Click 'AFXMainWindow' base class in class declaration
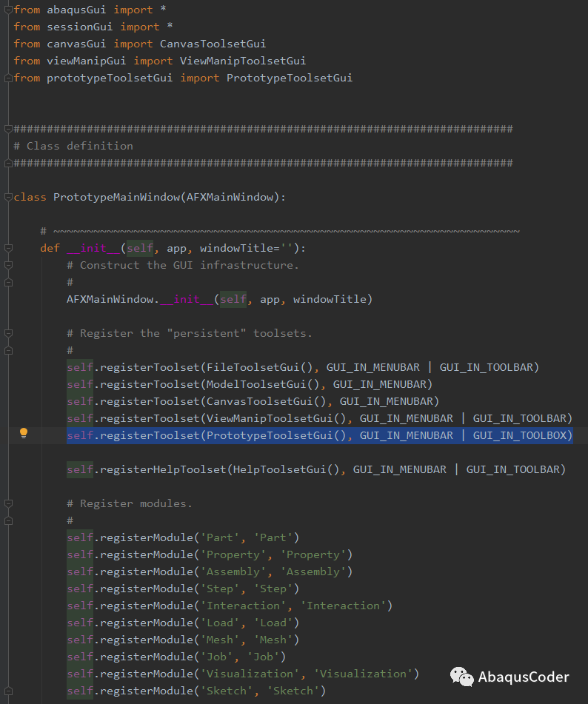 230,197
